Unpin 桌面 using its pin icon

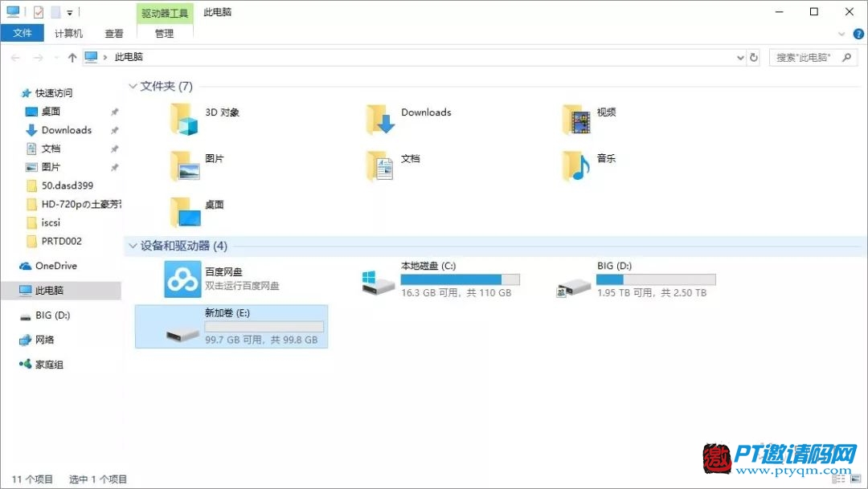115,112
